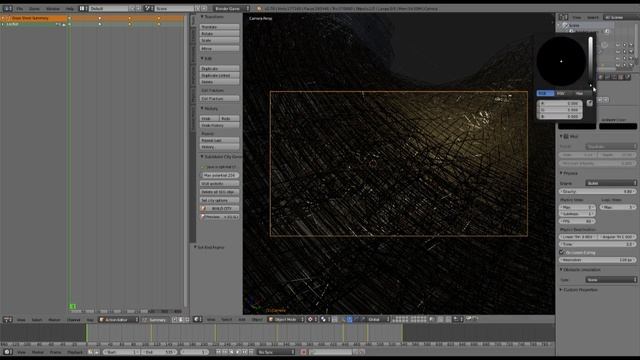Open the Global orientation dropdown

tap(378, 319)
